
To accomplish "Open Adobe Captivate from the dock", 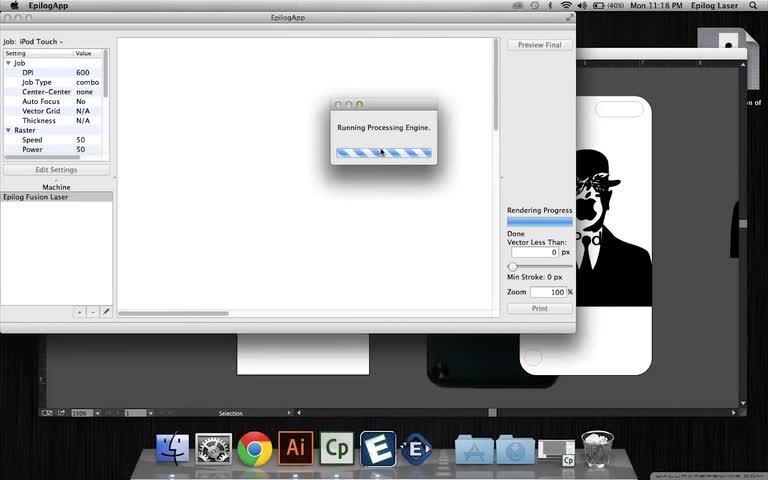I will click(336, 448).
